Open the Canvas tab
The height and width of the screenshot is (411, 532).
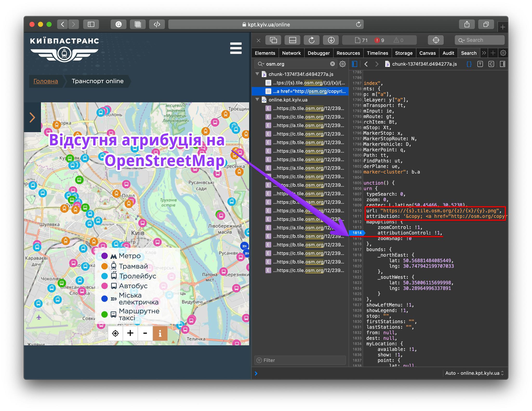pyautogui.click(x=427, y=53)
